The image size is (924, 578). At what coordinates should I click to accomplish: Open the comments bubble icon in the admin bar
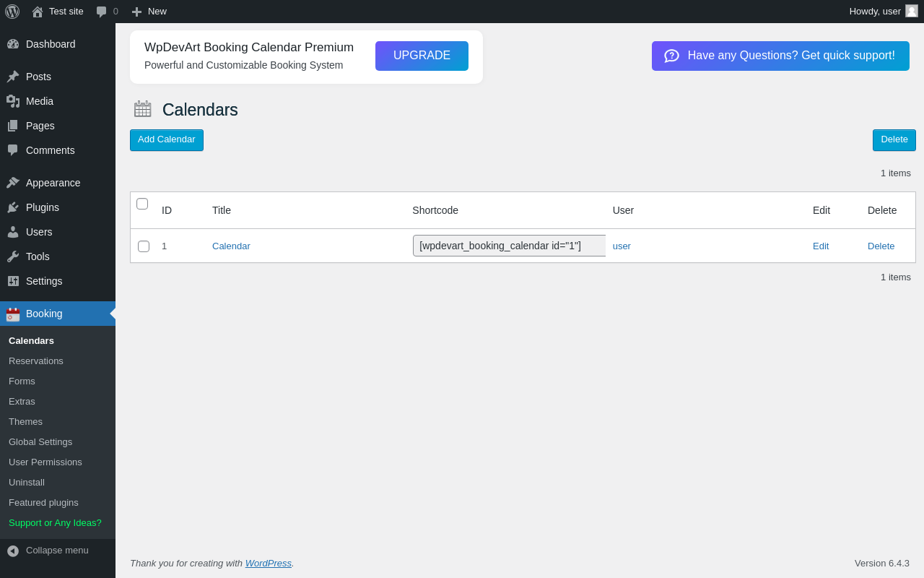(x=102, y=12)
